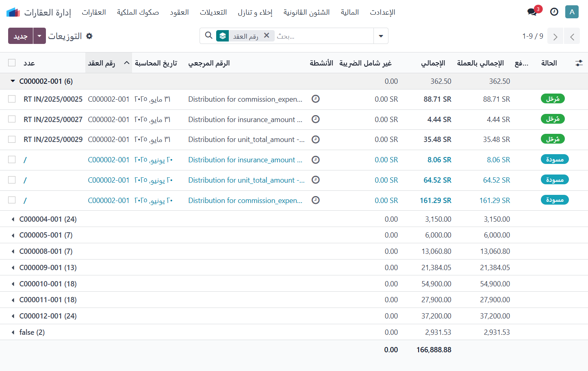Open activity clock for RT IN/2025/00029

tap(316, 140)
